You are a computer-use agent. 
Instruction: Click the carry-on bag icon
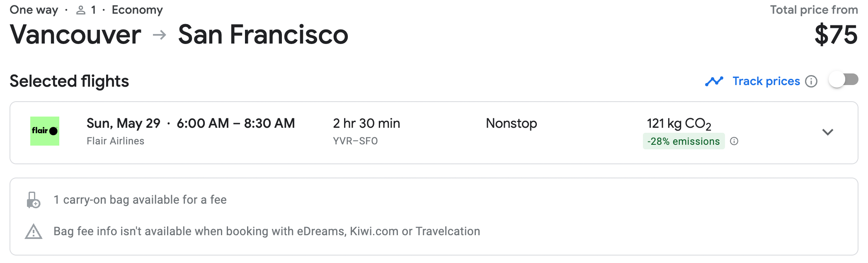[33, 200]
